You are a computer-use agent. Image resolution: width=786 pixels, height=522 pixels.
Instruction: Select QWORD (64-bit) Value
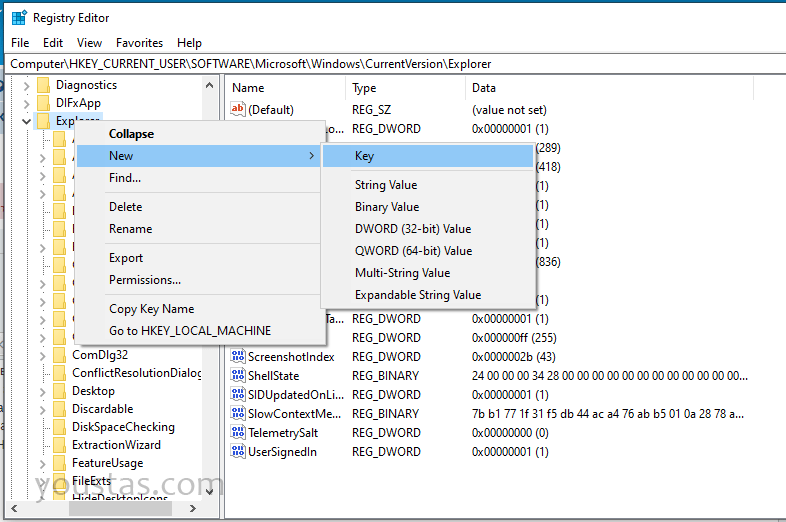(x=428, y=251)
